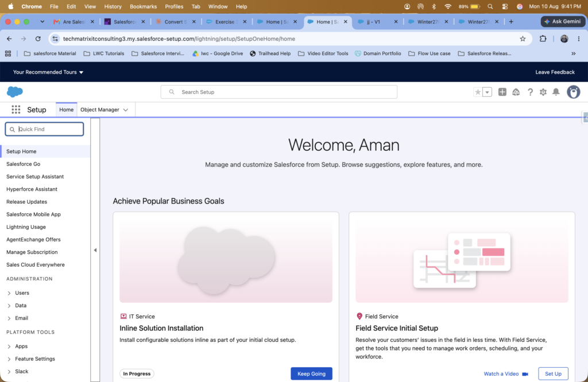The image size is (588, 382).
Task: Open the Chrome tab search dropdown
Action: click(x=42, y=22)
